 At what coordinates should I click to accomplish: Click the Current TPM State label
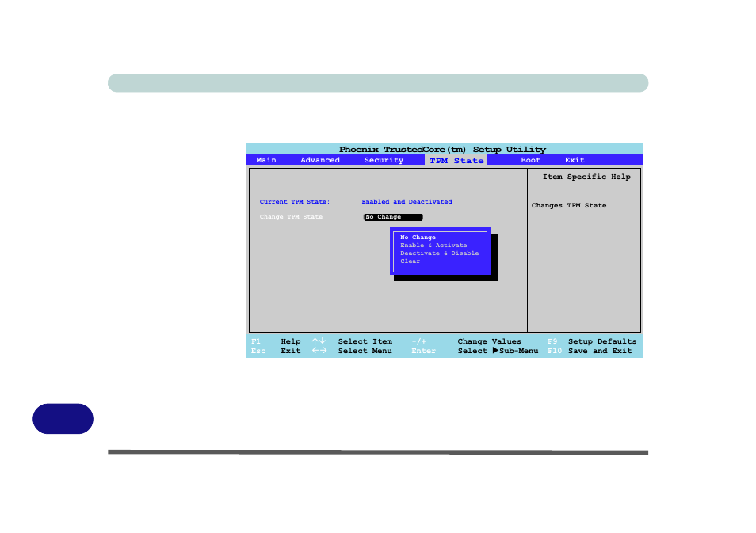pyautogui.click(x=295, y=201)
